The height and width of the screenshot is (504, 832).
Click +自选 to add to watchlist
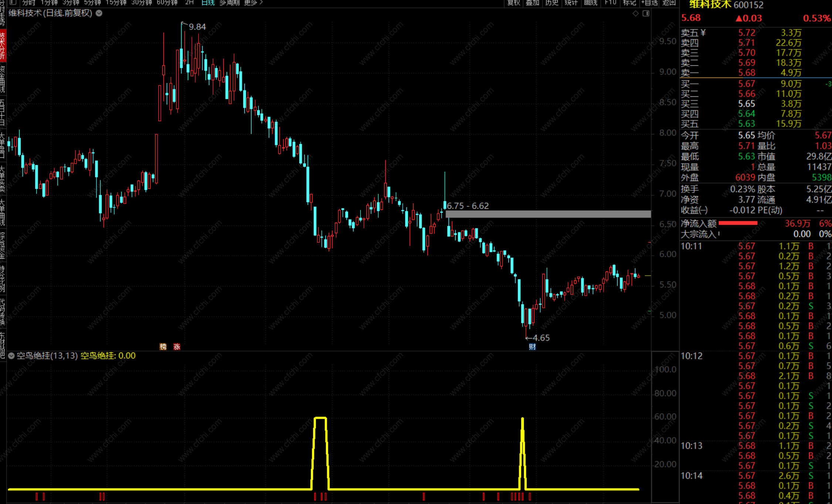(x=650, y=3)
